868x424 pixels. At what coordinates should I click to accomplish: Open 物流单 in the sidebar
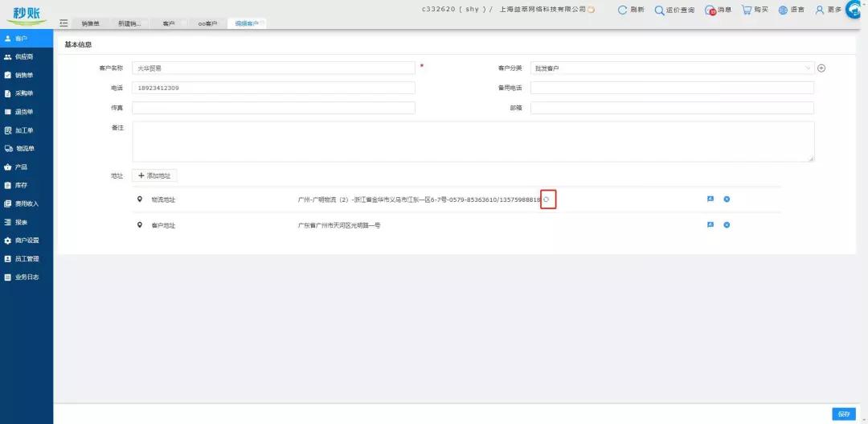tap(27, 149)
